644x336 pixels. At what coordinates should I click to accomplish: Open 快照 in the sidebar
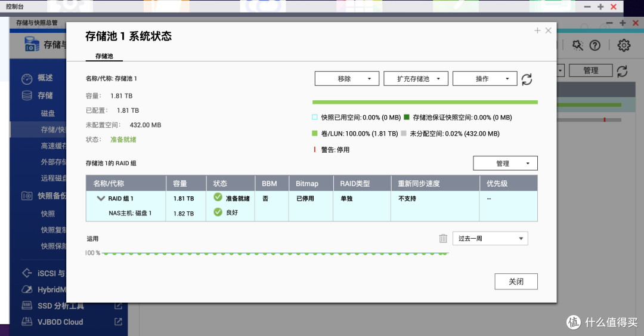point(48,214)
